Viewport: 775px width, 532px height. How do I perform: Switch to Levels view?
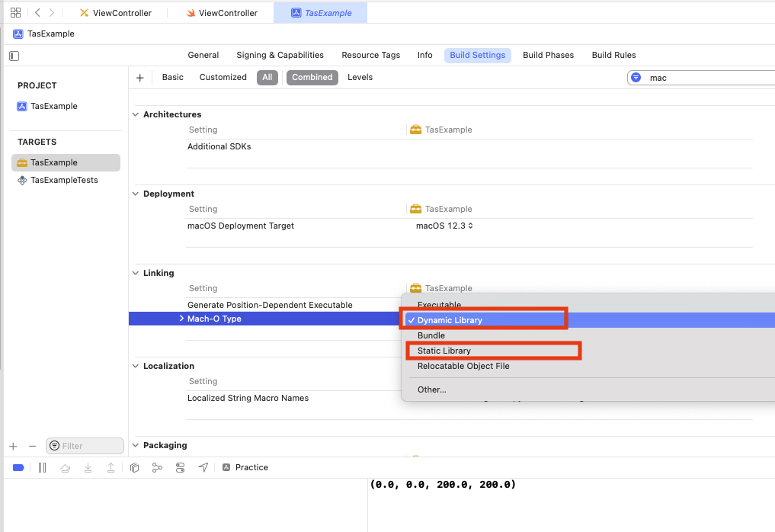(360, 77)
